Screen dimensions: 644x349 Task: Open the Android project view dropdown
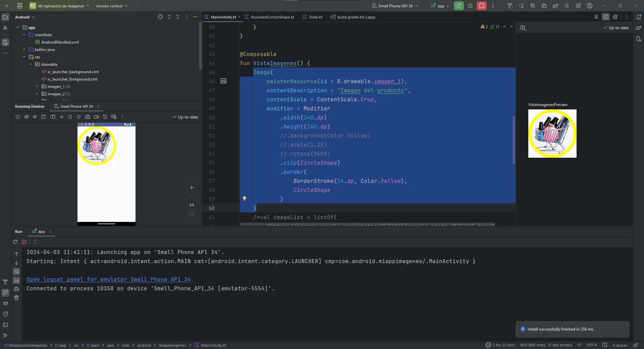(x=25, y=17)
